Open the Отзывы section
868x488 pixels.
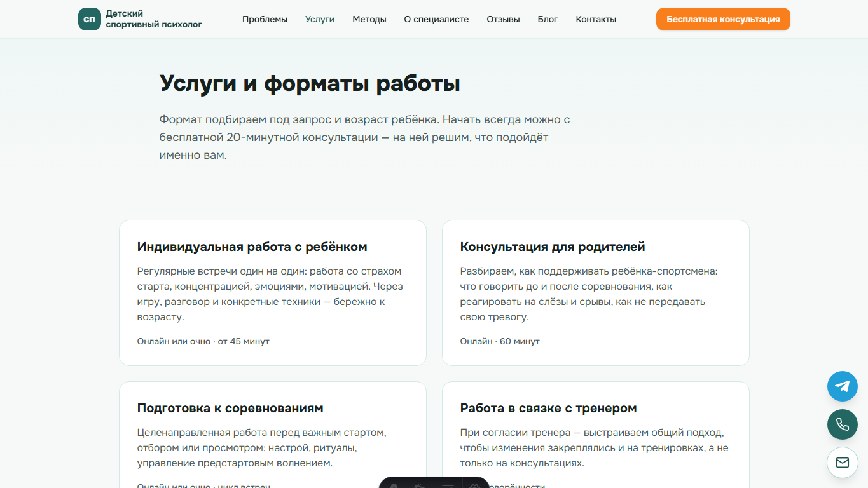(503, 19)
